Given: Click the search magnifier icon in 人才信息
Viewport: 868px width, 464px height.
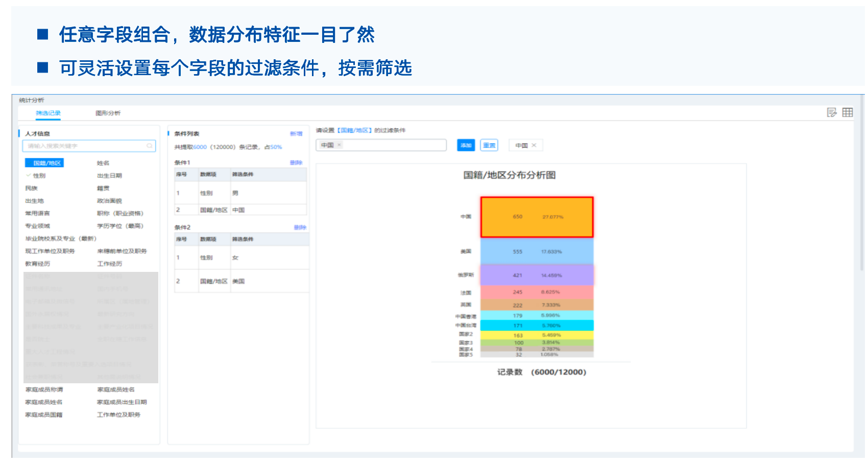Looking at the screenshot, I should click(x=150, y=146).
